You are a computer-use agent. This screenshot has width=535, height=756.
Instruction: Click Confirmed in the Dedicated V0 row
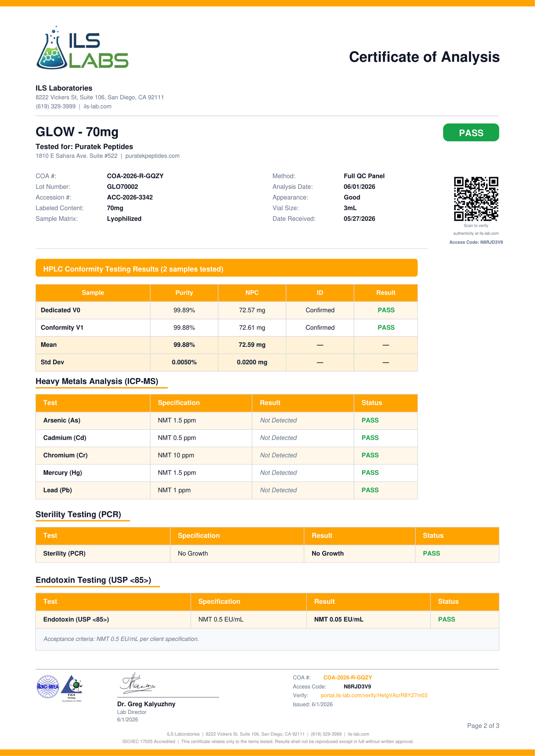click(x=320, y=310)
